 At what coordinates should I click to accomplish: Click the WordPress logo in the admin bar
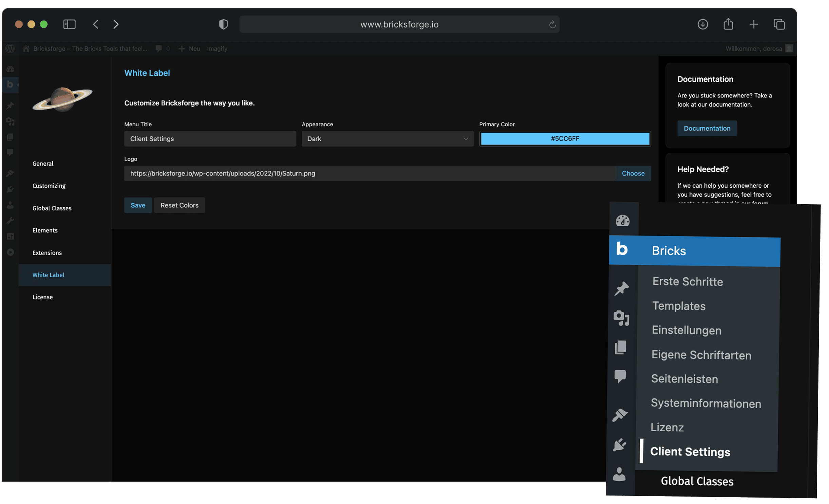pyautogui.click(x=10, y=49)
